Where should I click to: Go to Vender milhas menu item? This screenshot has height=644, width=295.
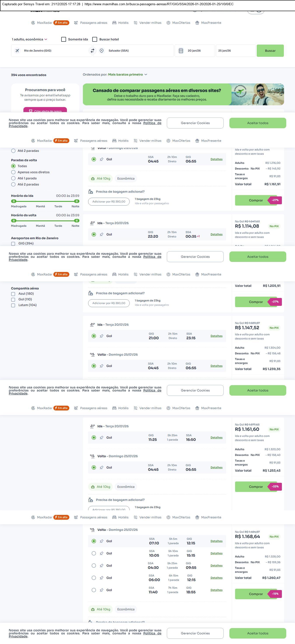(147, 23)
